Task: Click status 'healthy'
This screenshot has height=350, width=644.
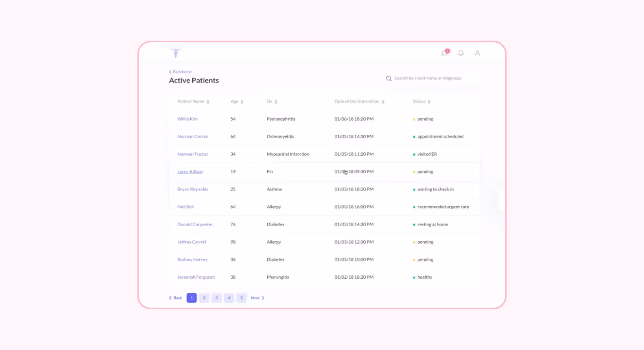Action: [422, 277]
